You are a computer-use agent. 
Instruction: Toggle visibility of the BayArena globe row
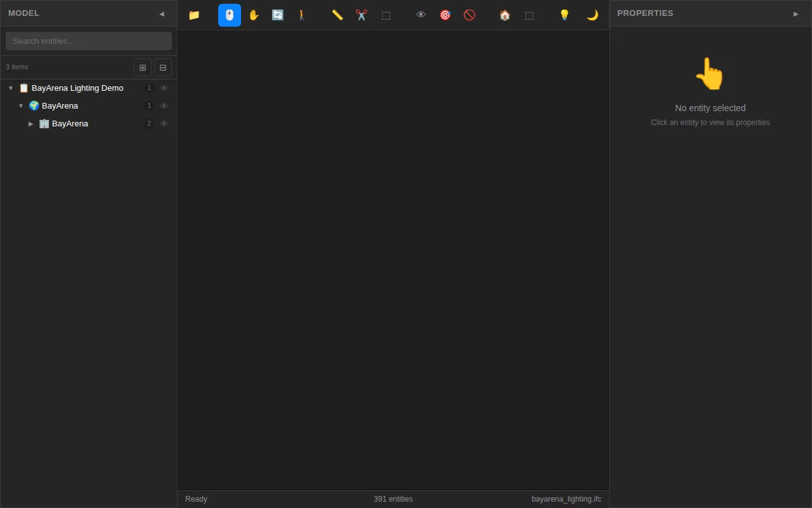point(164,106)
